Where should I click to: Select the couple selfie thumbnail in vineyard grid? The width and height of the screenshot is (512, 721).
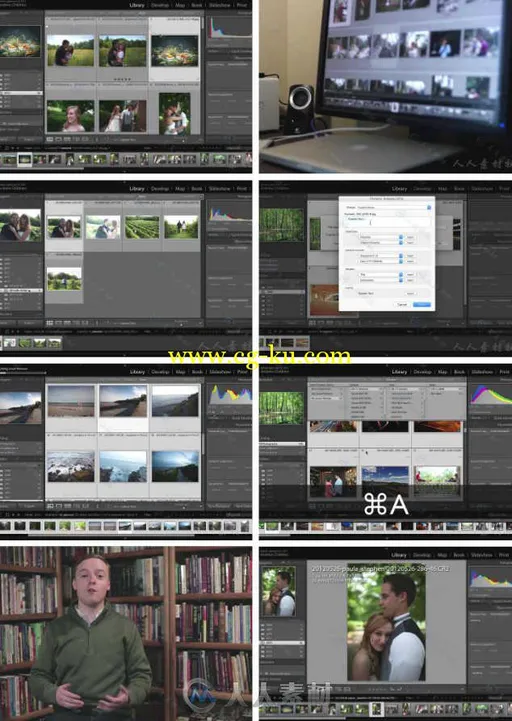[x=63, y=227]
